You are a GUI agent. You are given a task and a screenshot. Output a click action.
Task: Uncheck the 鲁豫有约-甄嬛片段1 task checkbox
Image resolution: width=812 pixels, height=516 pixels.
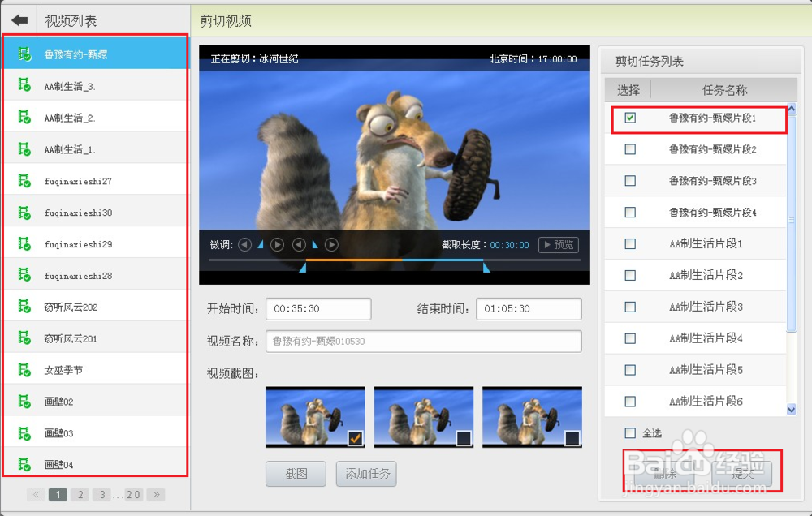pos(630,118)
